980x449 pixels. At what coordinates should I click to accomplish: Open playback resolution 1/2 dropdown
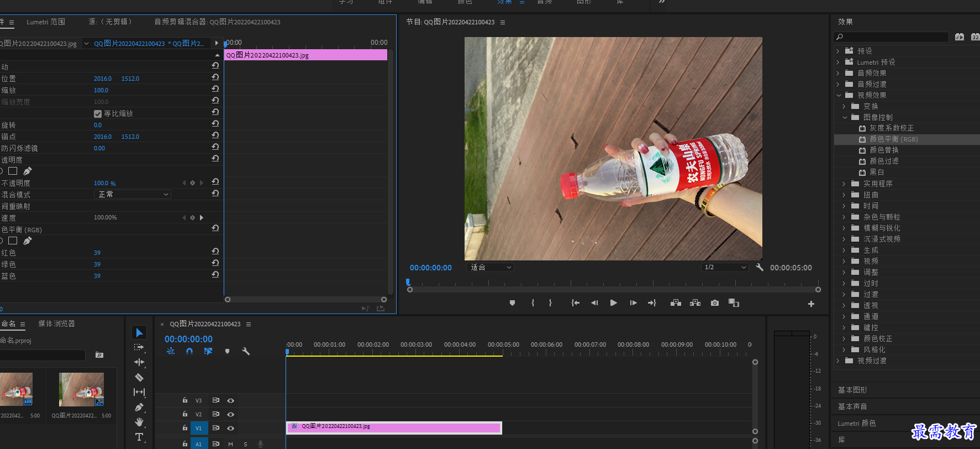[x=725, y=267]
